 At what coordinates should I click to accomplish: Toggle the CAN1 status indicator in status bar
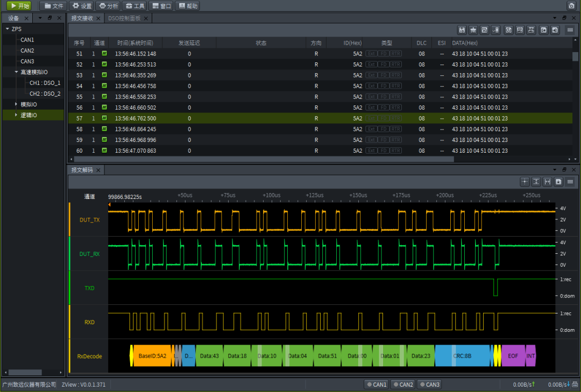(x=377, y=384)
